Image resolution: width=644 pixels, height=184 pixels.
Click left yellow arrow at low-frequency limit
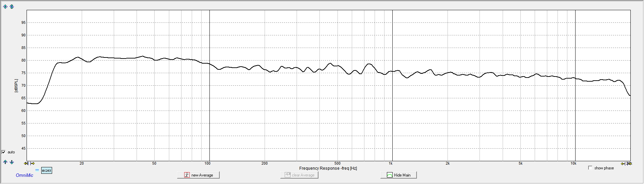tap(26, 164)
